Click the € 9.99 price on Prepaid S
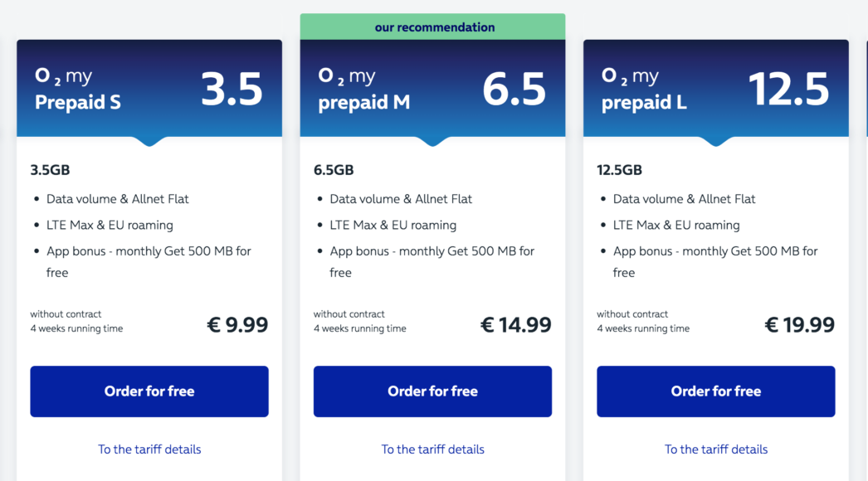Image resolution: width=868 pixels, height=481 pixels. [238, 324]
